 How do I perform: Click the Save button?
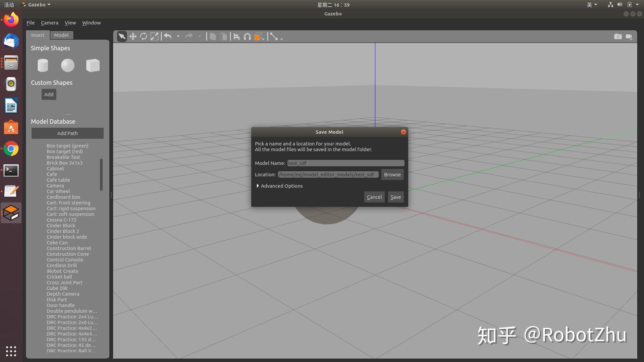coord(395,197)
